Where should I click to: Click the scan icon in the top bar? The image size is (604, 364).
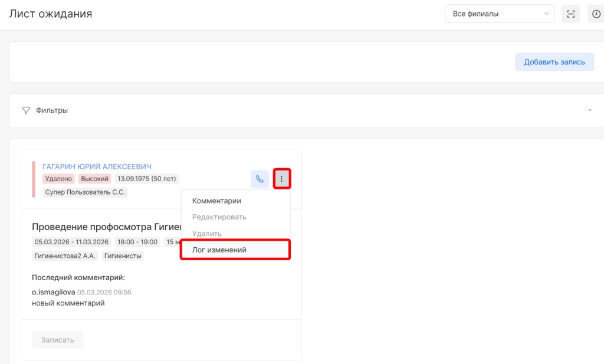[x=570, y=14]
